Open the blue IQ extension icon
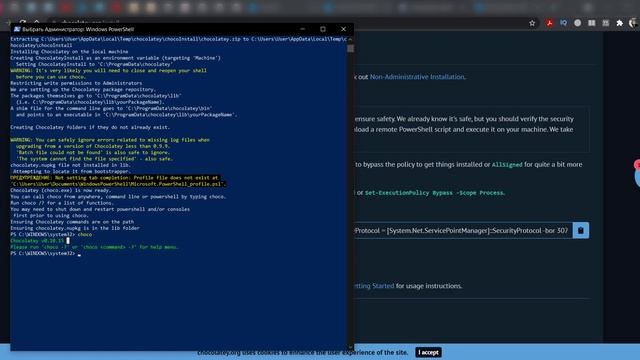Screen dimensions: 640x360 (x=563, y=23)
